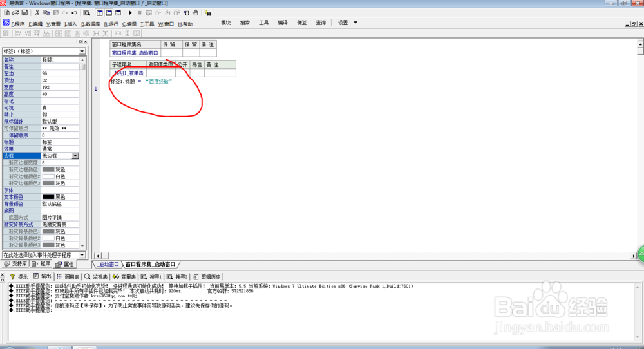Click the 渐变边框颜色1 gray swatch
The height and width of the screenshot is (349, 644).
click(x=48, y=169)
